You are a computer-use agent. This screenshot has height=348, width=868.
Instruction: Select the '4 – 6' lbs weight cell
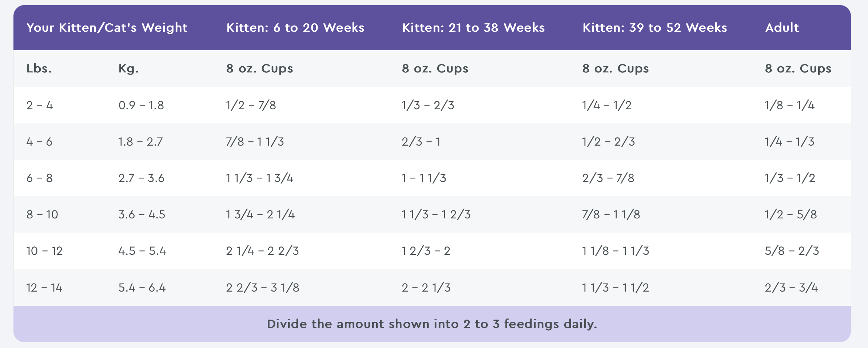[x=39, y=142]
